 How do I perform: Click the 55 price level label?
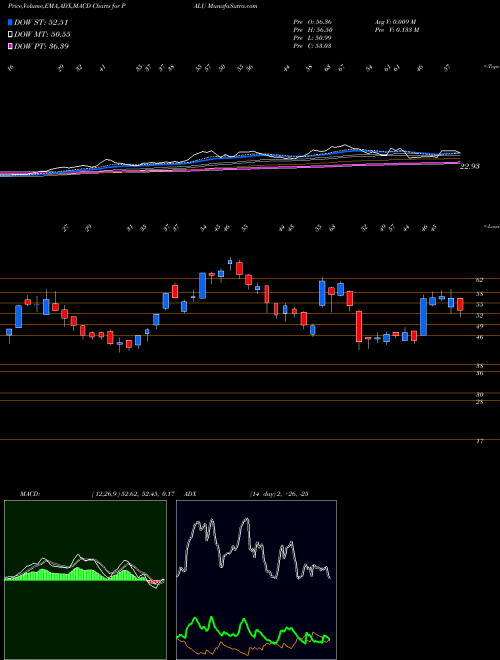click(480, 304)
